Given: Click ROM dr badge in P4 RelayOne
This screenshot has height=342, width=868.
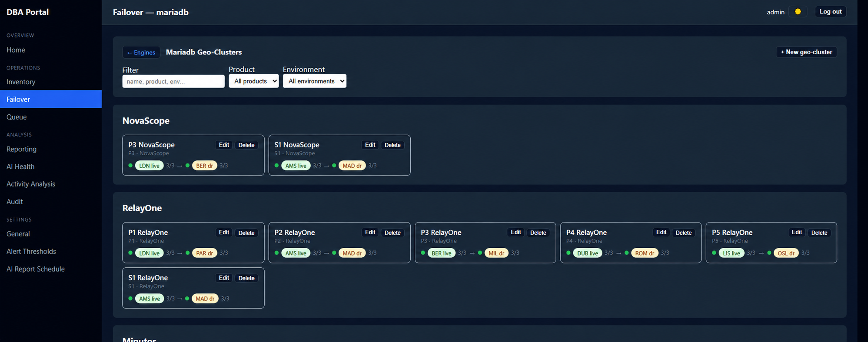Looking at the screenshot, I should 645,253.
